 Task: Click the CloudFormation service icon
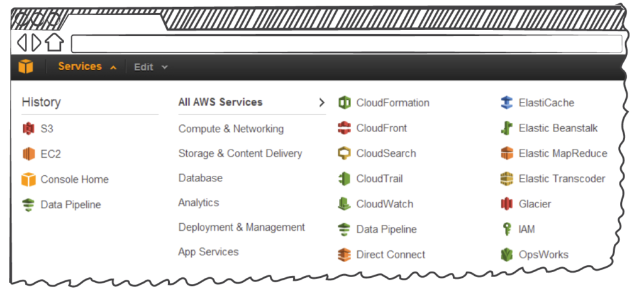tap(343, 103)
